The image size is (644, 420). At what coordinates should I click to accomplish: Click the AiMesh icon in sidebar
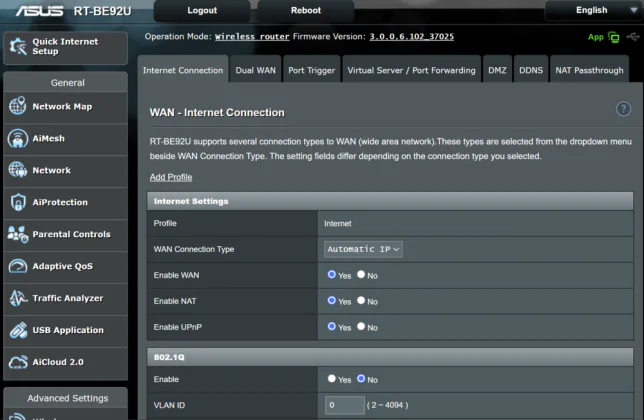tap(18, 138)
